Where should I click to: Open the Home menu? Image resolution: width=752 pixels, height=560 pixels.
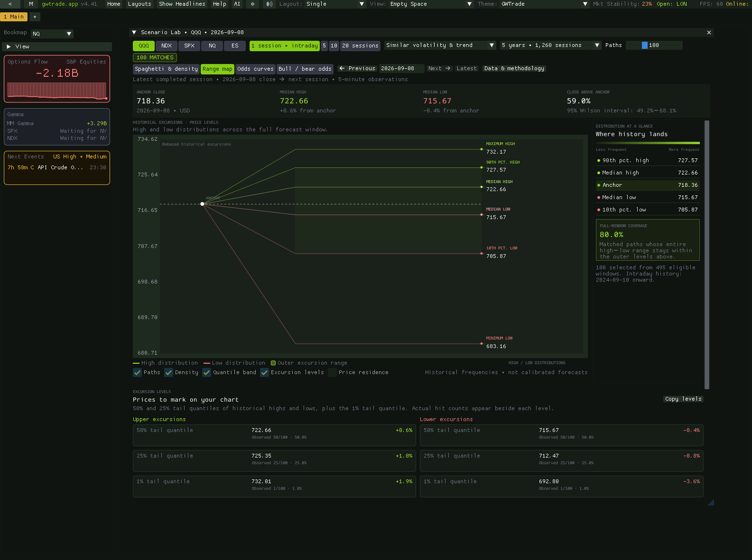pos(114,4)
